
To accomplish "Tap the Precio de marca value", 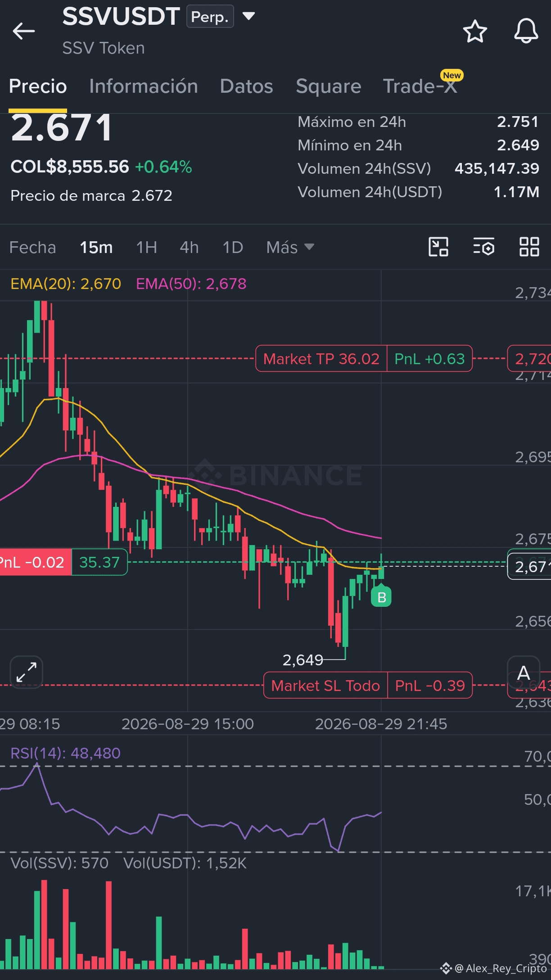I will 152,195.
